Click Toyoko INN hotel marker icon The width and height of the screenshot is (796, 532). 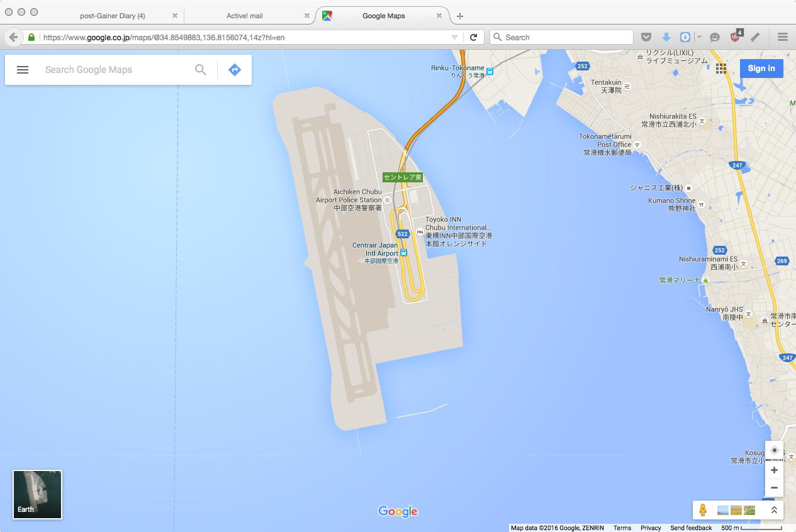coord(420,232)
